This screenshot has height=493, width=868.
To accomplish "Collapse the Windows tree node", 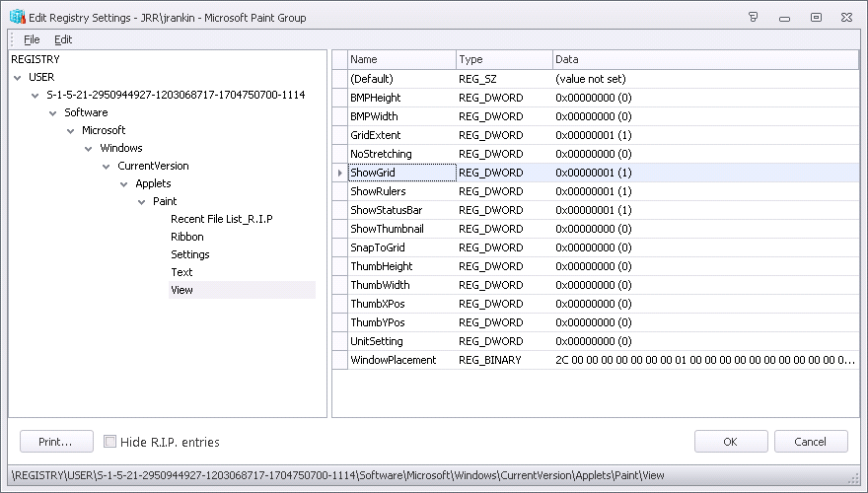I will 89,148.
